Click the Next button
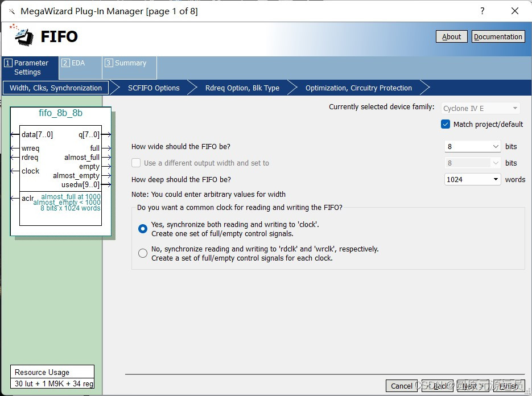The height and width of the screenshot is (396, 532). click(x=473, y=386)
